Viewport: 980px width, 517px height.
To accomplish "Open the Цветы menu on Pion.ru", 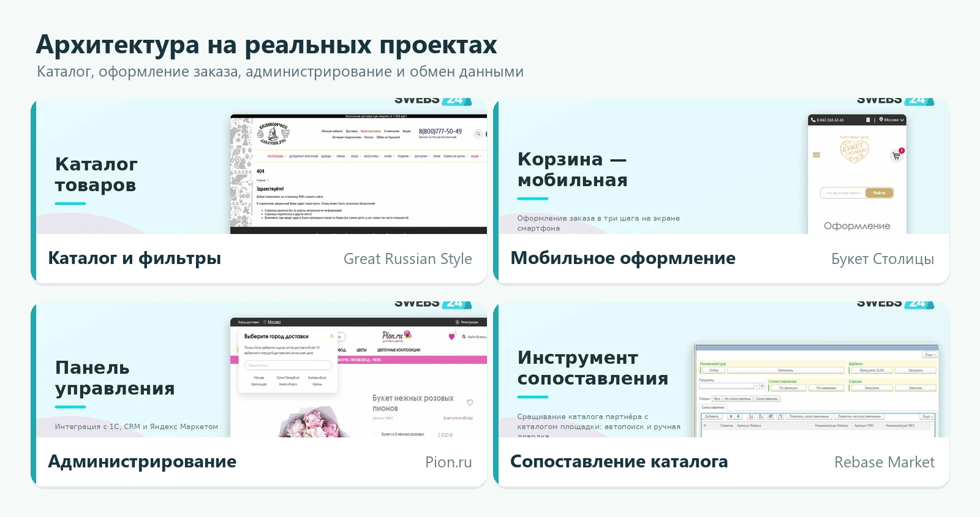I will tap(361, 350).
